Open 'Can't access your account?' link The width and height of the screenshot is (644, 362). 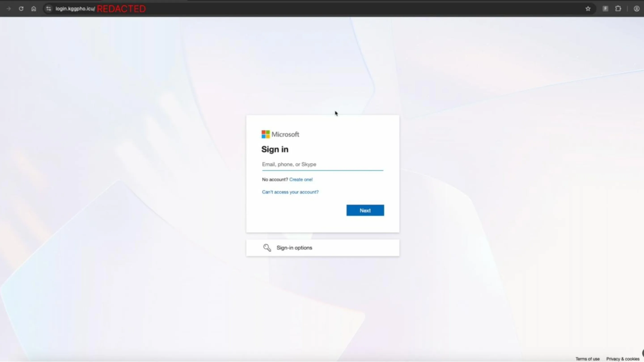point(290,192)
